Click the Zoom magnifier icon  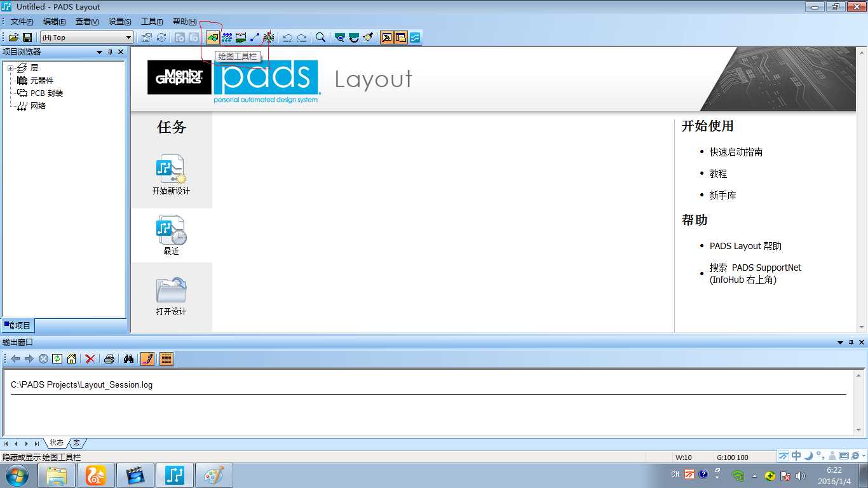point(320,37)
